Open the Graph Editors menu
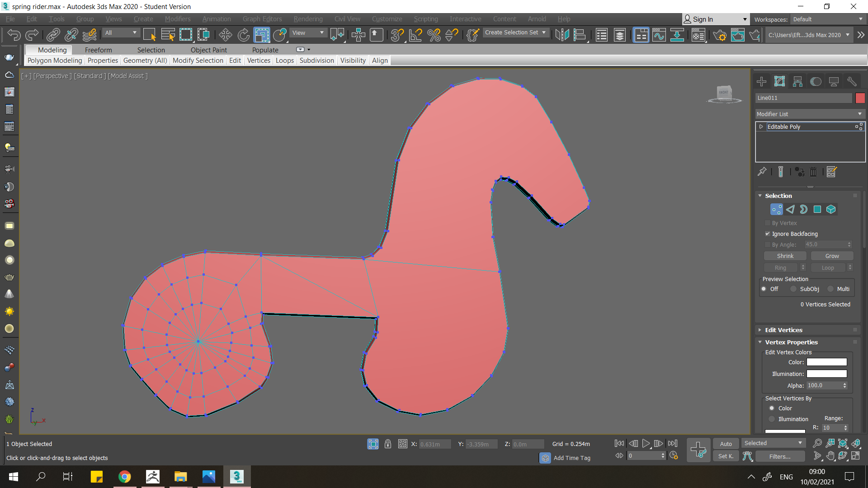The width and height of the screenshot is (868, 488). 262,19
